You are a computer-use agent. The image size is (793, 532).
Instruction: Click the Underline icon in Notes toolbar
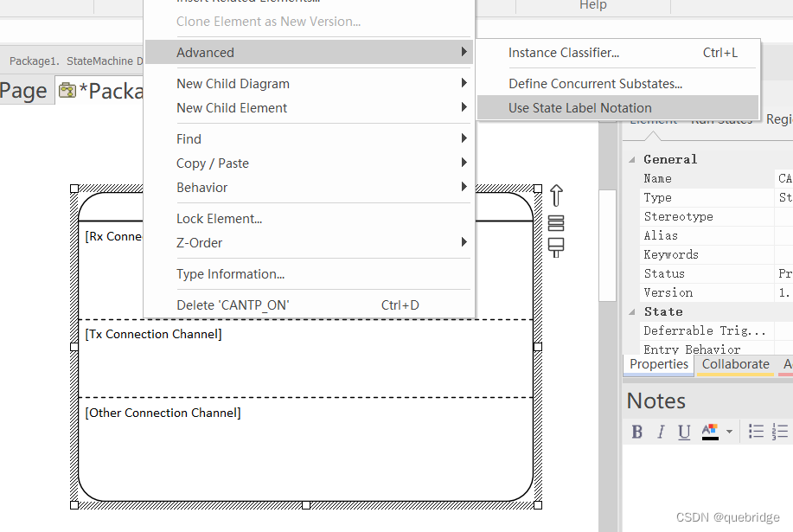(x=684, y=432)
